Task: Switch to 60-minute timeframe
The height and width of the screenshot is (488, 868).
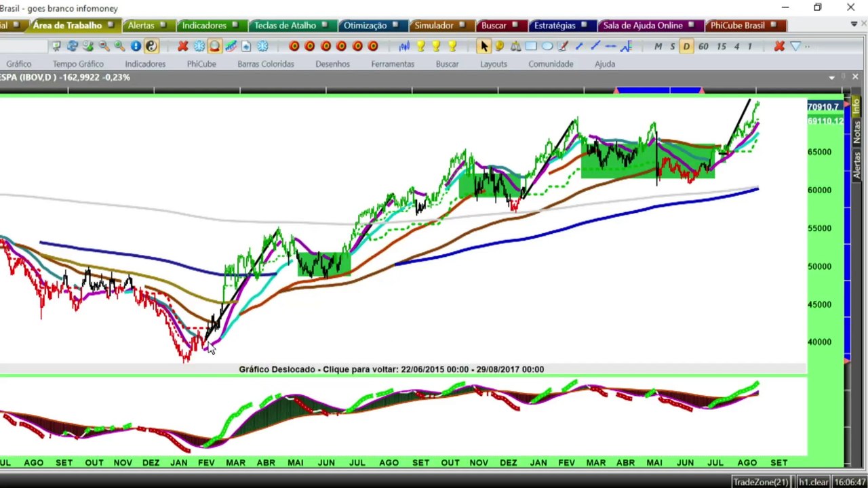Action: coord(703,46)
